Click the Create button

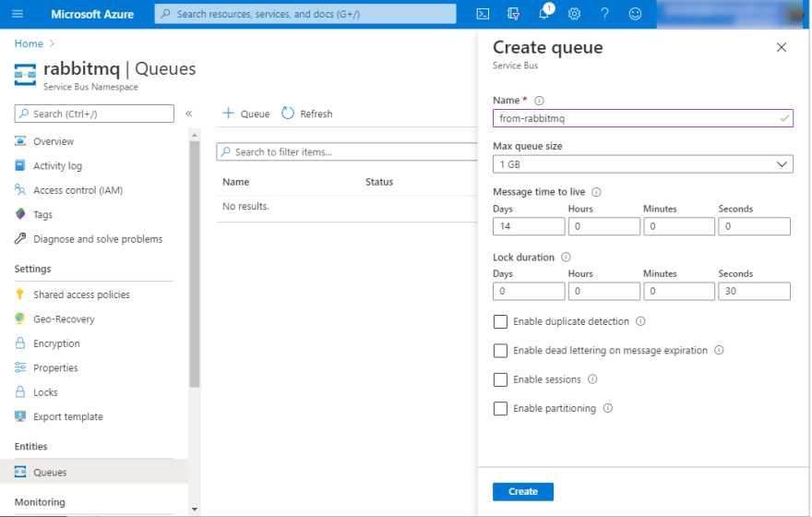(x=523, y=492)
